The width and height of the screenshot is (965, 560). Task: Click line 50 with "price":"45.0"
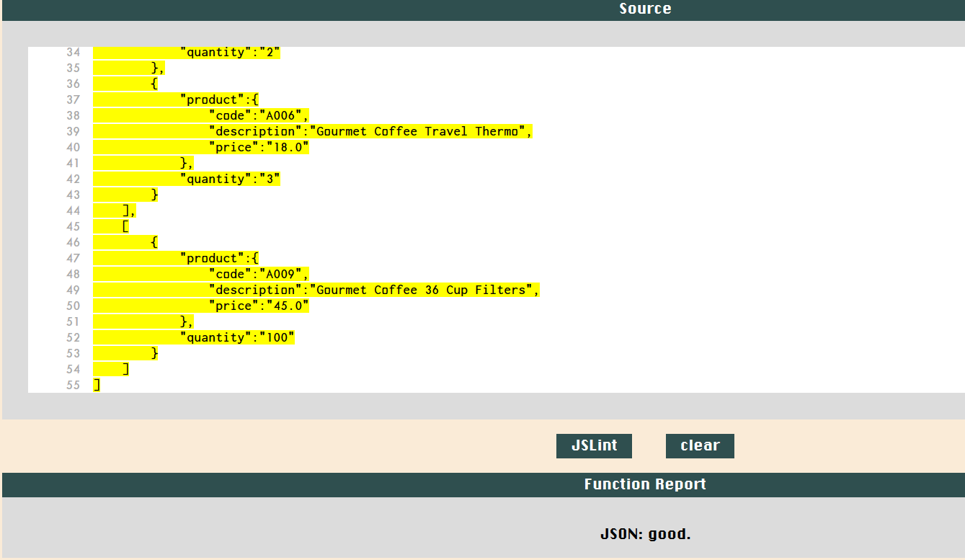point(259,306)
